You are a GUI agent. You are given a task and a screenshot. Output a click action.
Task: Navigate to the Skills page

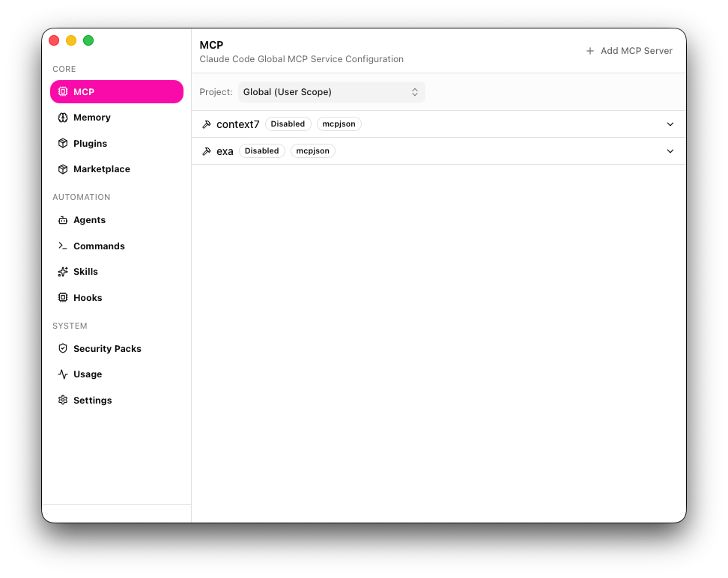click(117, 272)
